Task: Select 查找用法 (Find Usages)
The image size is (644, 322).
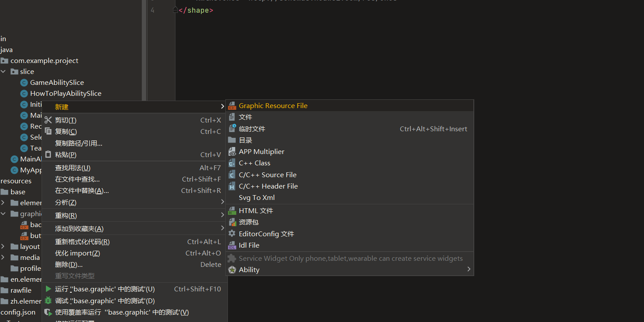Action: click(x=134, y=168)
